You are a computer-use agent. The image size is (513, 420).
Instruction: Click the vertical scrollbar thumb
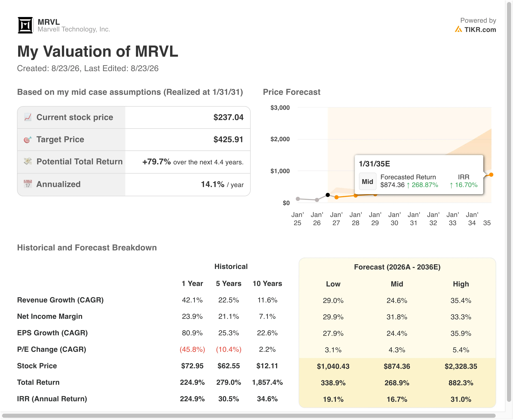(x=509, y=202)
